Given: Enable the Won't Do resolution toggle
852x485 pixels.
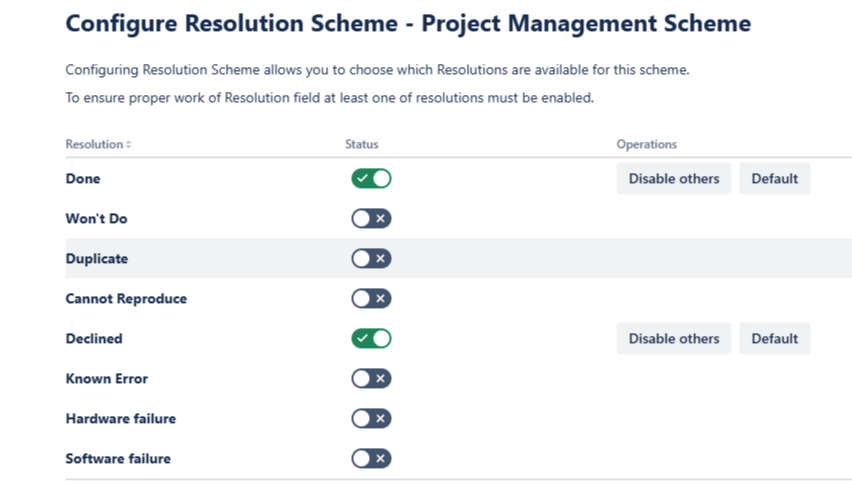Looking at the screenshot, I should click(371, 219).
